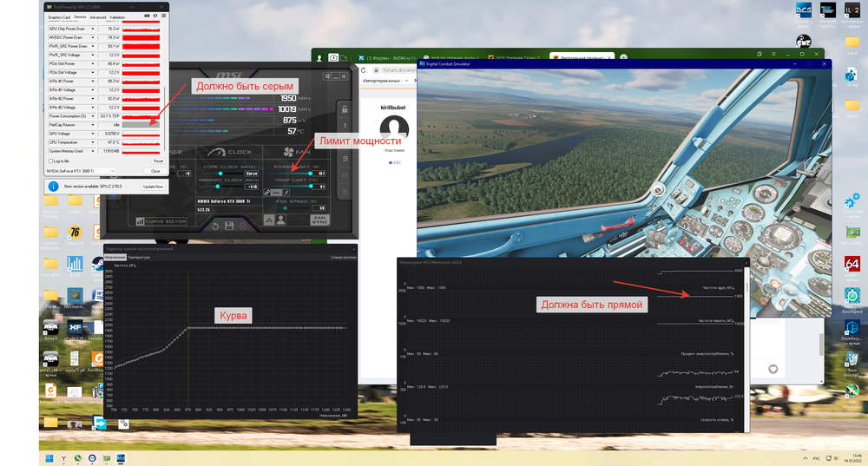This screenshot has height=466, width=868.
Task: Switch to Validation tab in GPU-Z
Action: point(117,17)
